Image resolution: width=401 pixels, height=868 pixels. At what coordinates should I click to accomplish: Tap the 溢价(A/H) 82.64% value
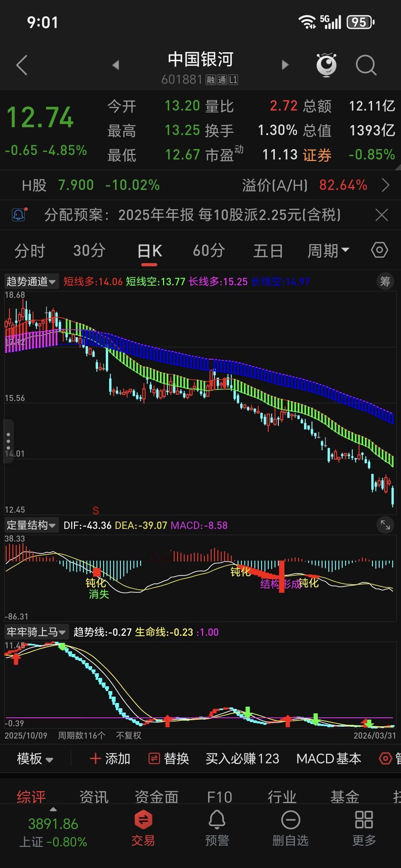pos(343,185)
